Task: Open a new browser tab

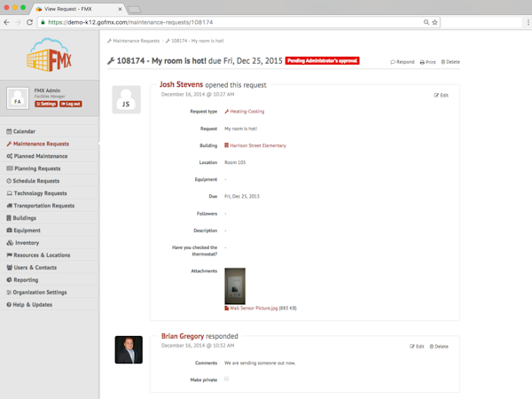Action: 135,10
